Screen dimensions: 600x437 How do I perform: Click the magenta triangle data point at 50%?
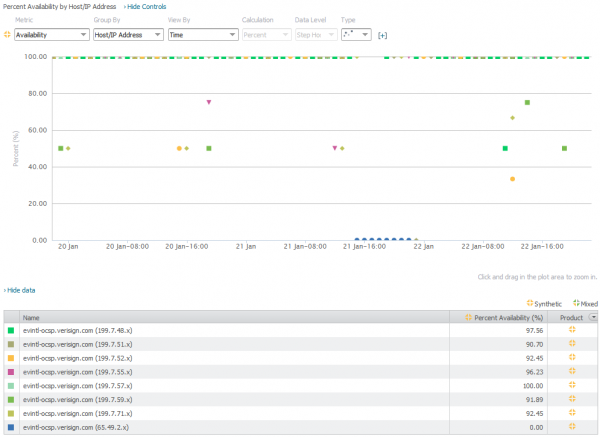click(335, 148)
